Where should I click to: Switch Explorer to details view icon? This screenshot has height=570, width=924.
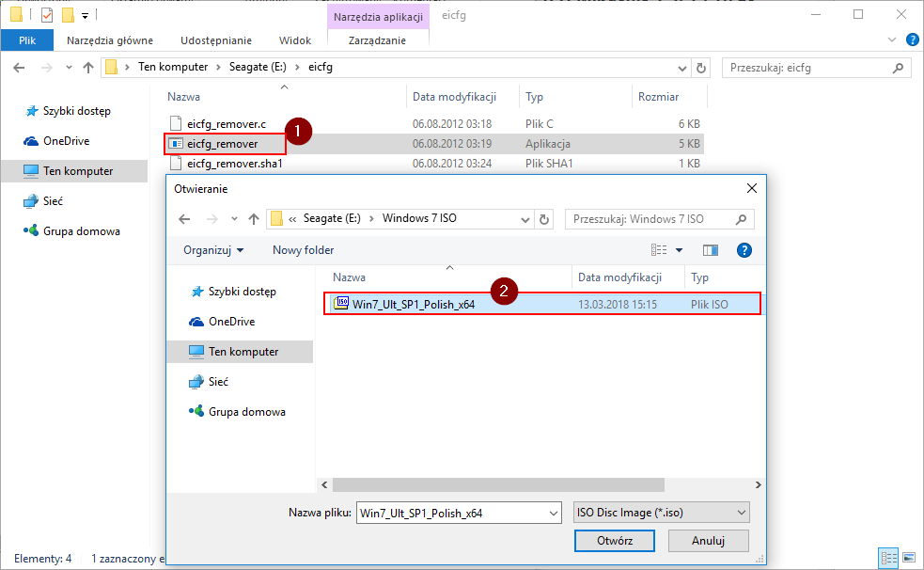(888, 558)
